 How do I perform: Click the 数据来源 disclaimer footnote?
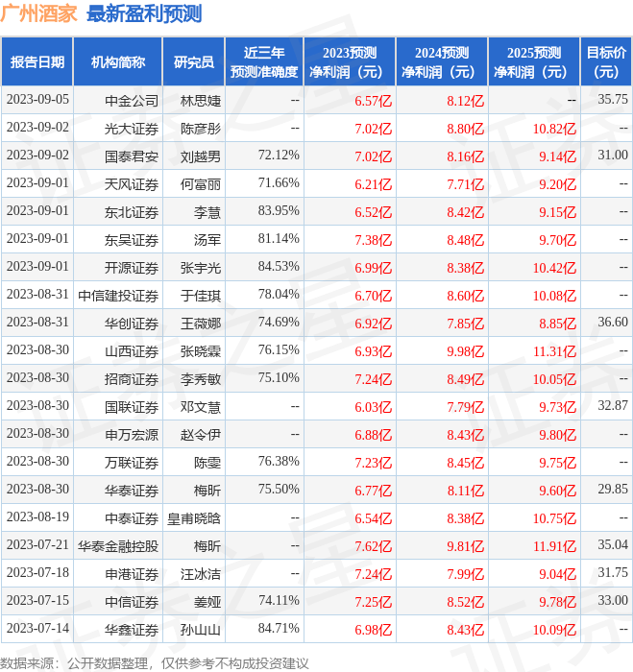point(155,663)
